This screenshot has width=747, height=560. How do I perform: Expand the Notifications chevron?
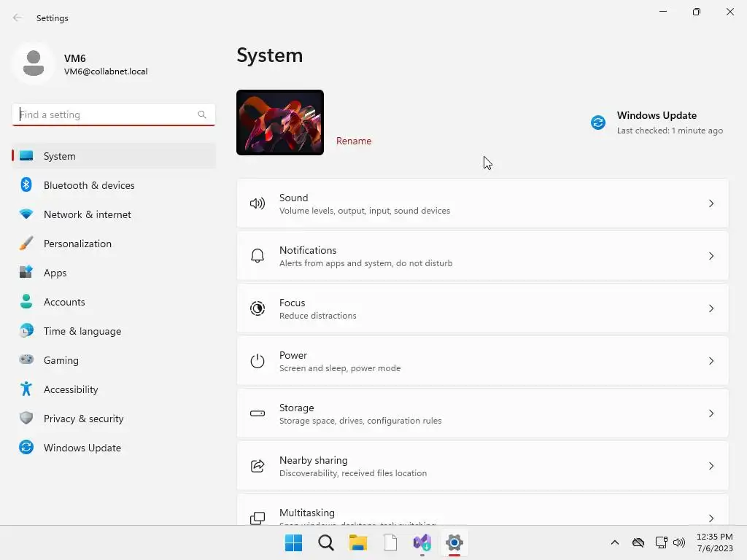point(711,256)
